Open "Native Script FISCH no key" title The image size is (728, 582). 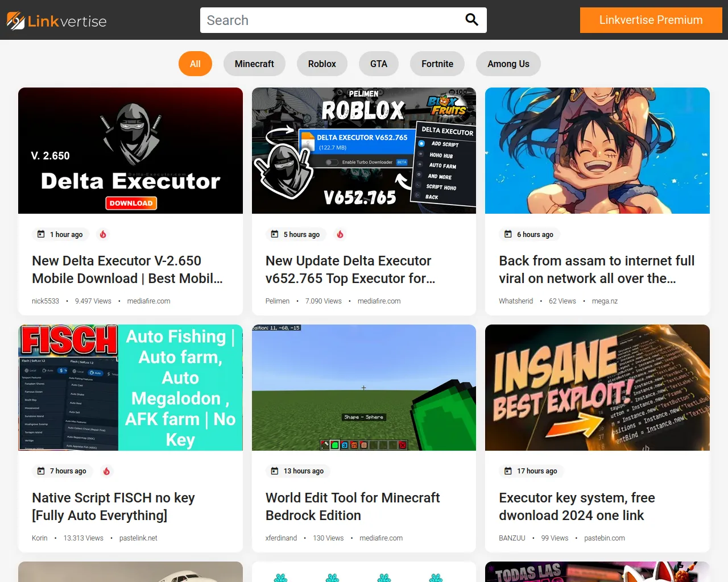pyautogui.click(x=113, y=506)
